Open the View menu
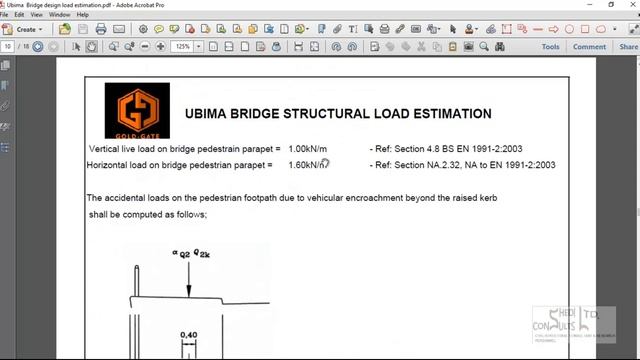640x360 pixels. (x=36, y=15)
